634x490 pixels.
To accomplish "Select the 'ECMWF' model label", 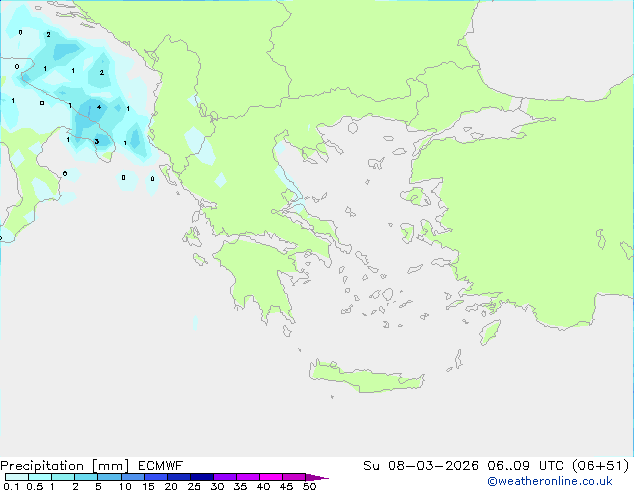I will point(161,466).
